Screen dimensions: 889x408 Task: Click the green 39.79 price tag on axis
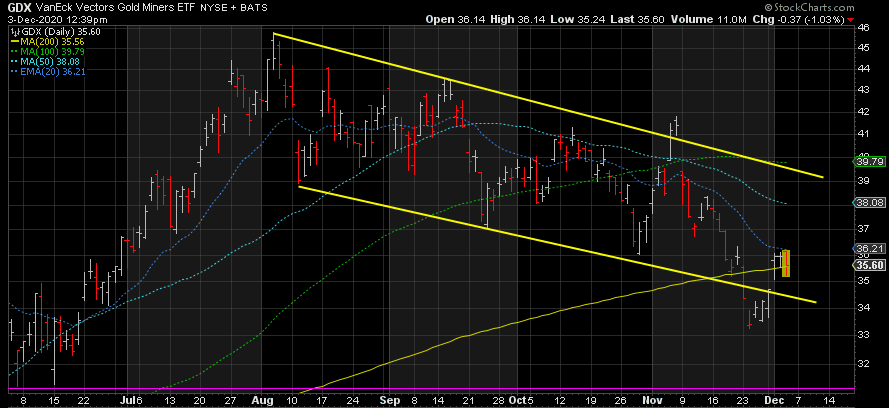pyautogui.click(x=870, y=163)
